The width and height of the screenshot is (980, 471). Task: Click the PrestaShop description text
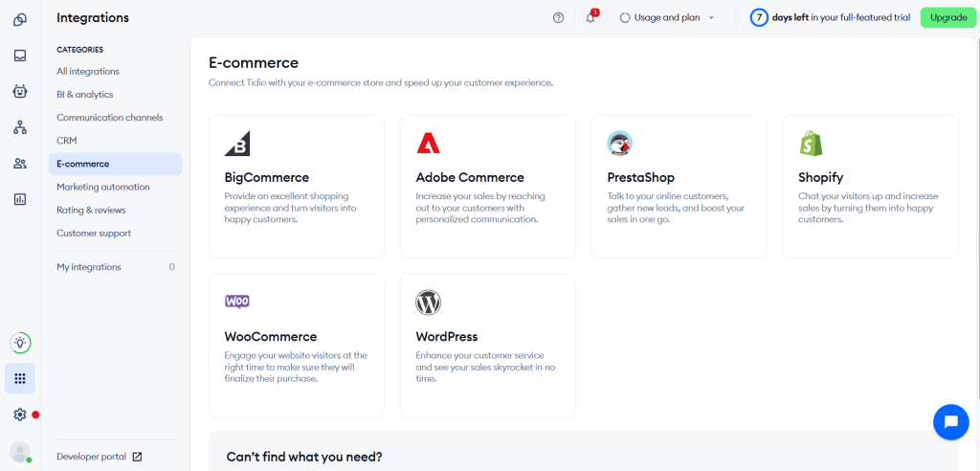click(676, 208)
